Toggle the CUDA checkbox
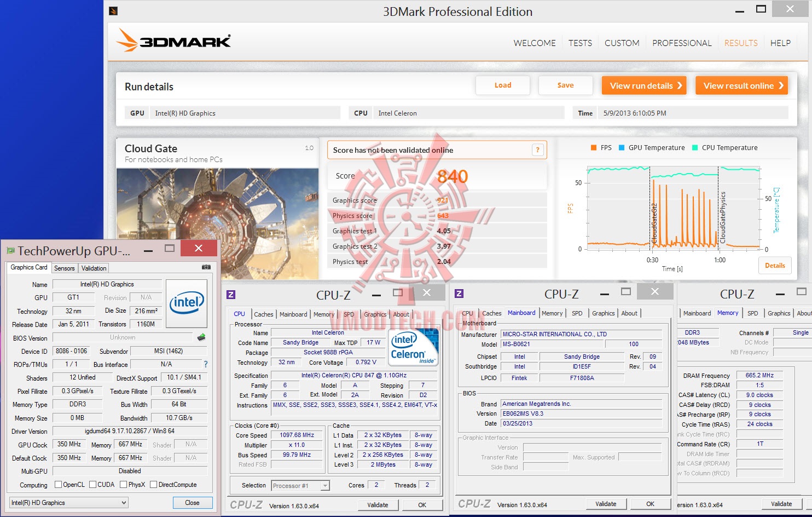This screenshot has height=517, width=812. (93, 485)
